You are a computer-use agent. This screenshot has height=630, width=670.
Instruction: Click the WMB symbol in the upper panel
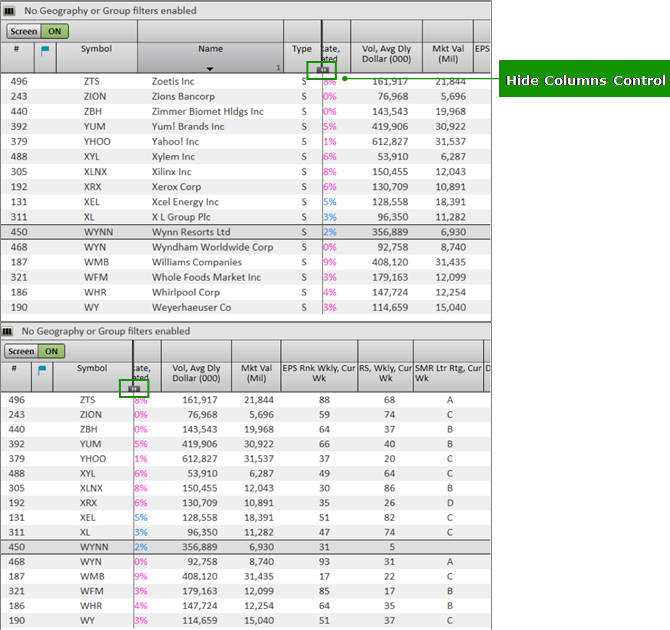[97, 262]
